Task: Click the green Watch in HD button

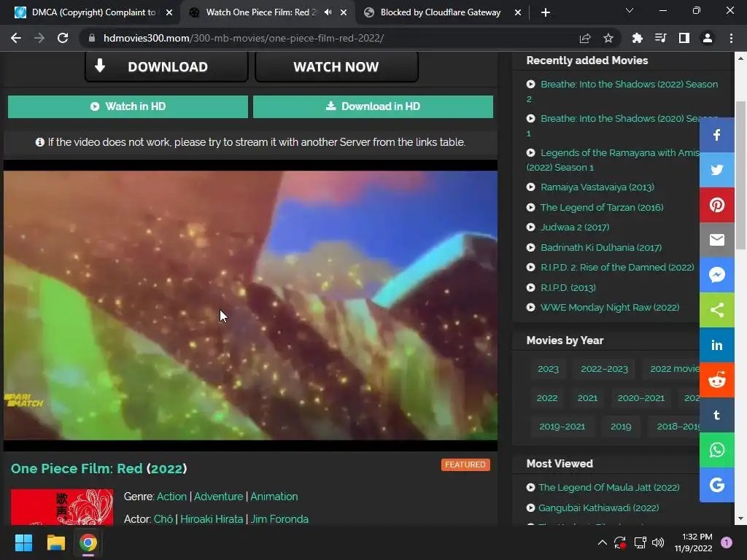Action: [x=128, y=106]
